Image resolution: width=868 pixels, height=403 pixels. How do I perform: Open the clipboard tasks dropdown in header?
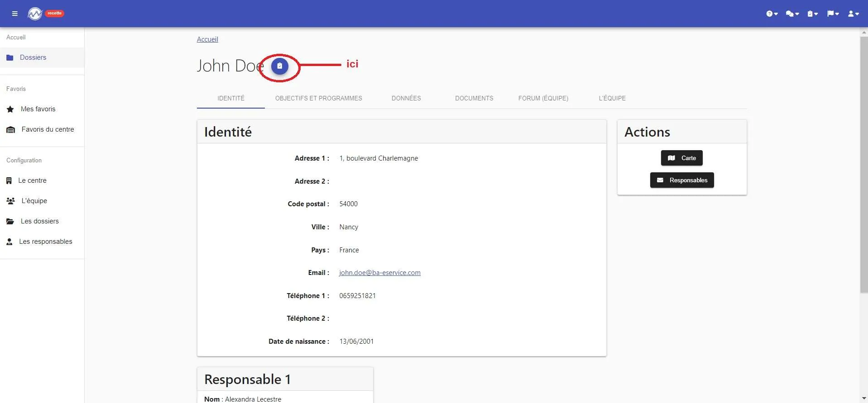813,14
